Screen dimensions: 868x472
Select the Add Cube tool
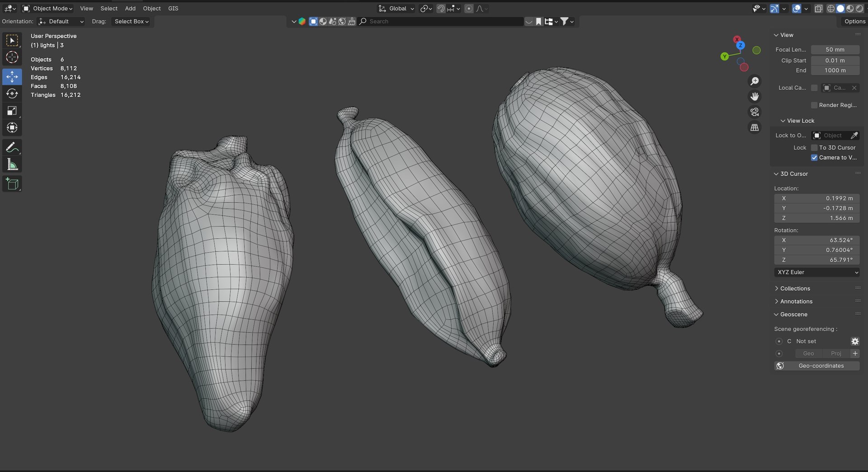point(12,184)
